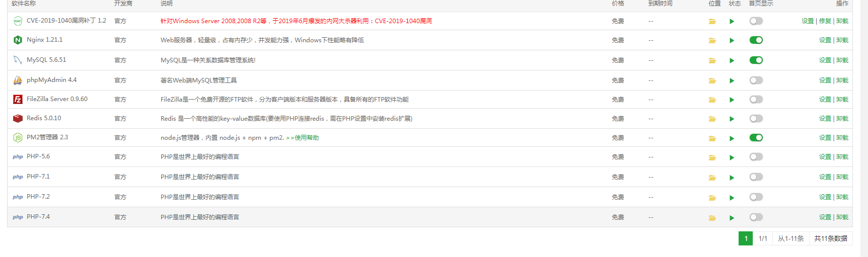
Task: Open 设置 for Redis 5.0.10
Action: pos(825,119)
